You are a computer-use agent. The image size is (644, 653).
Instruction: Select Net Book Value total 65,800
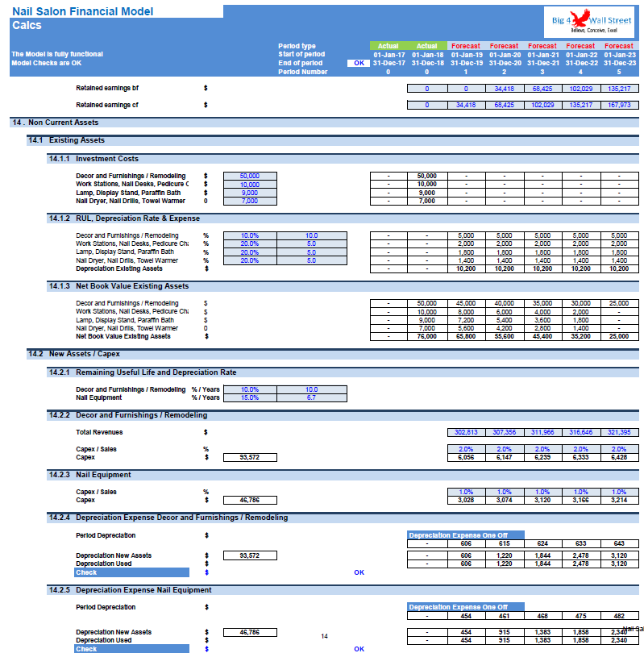[466, 336]
